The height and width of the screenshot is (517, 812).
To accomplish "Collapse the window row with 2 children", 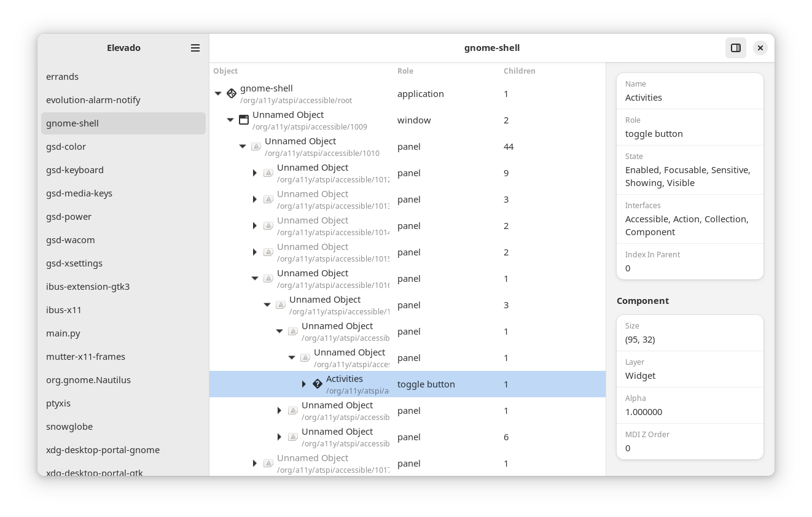I will [x=230, y=120].
